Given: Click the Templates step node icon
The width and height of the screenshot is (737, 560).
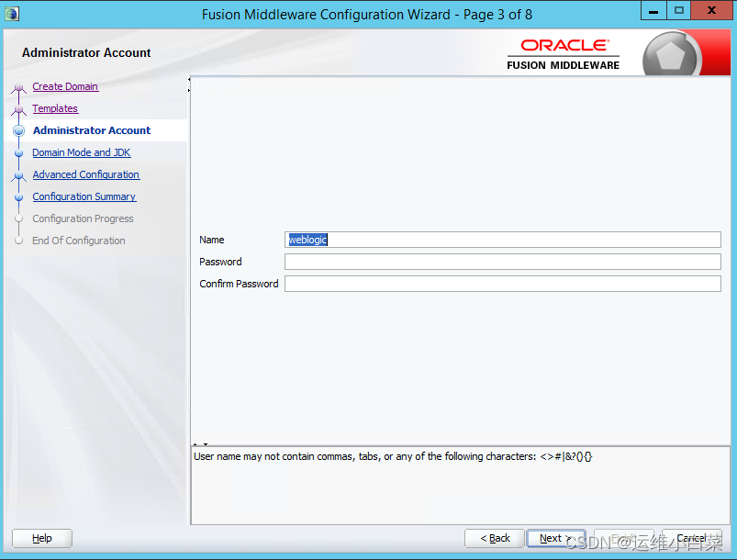Looking at the screenshot, I should [18, 109].
